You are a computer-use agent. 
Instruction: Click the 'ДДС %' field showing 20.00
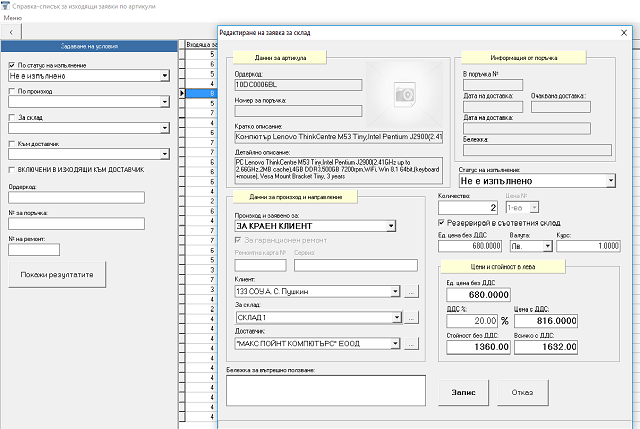[x=472, y=321]
